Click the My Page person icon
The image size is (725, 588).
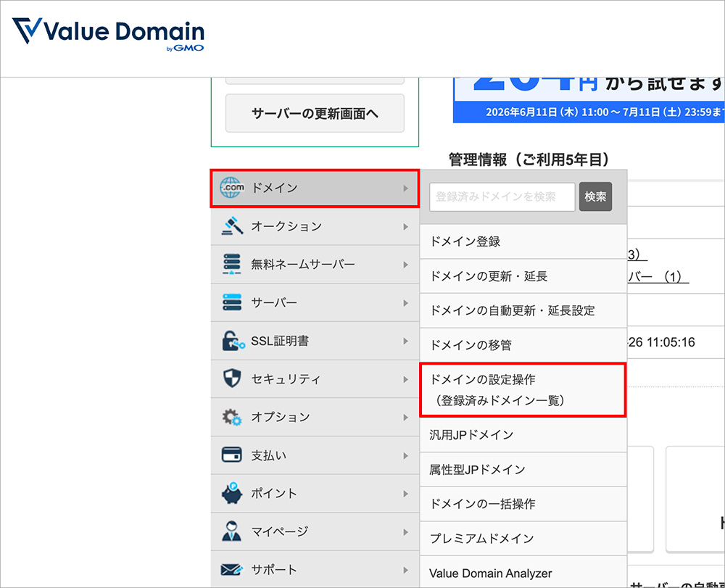(232, 531)
